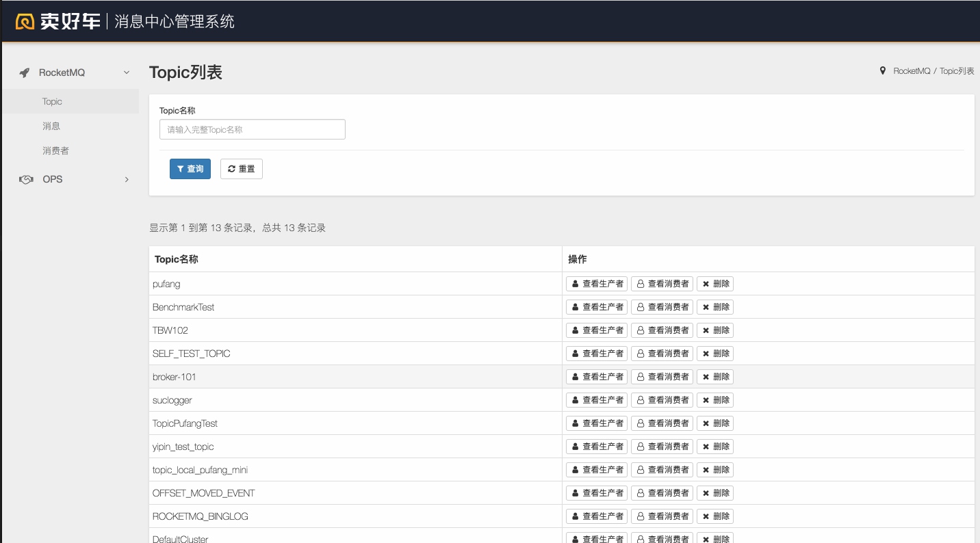
Task: View producers for ROCKETMQ_BINGLOG
Action: pos(597,516)
